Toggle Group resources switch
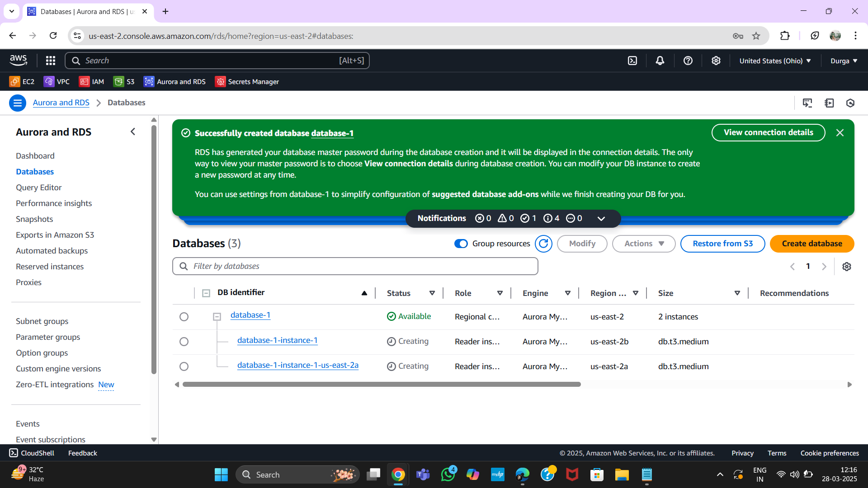This screenshot has height=488, width=868. [461, 244]
